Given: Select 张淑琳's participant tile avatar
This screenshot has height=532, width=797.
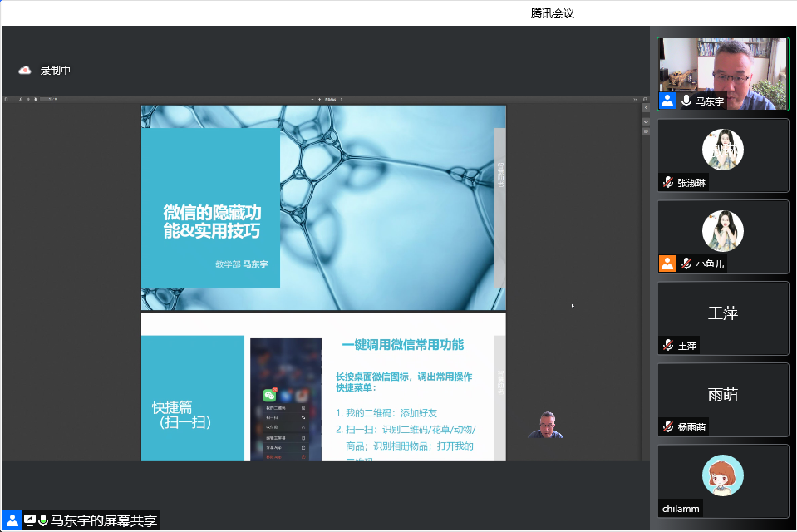Looking at the screenshot, I should click(x=723, y=150).
